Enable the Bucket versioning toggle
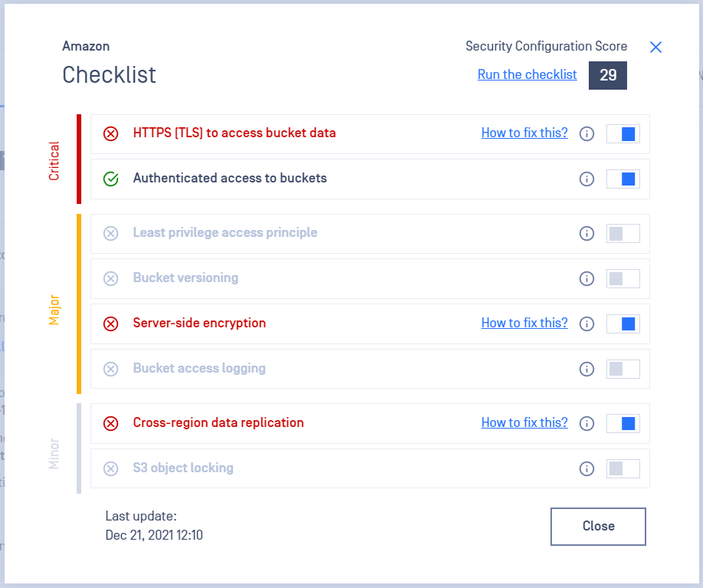This screenshot has height=588, width=703. pyautogui.click(x=623, y=278)
